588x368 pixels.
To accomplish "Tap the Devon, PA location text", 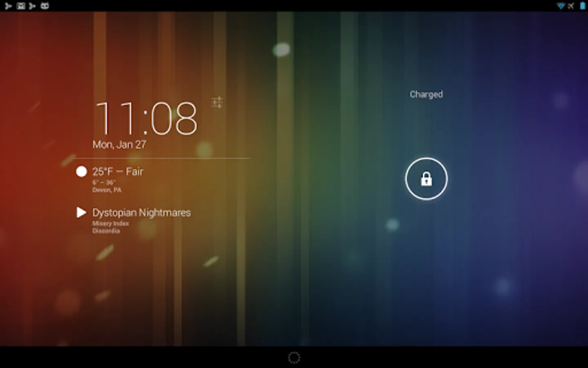I will tap(107, 190).
